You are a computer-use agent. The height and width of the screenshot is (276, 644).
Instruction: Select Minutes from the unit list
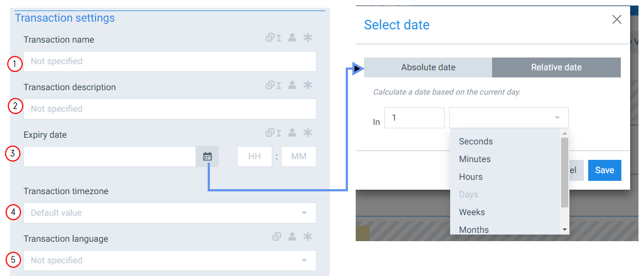pos(475,159)
